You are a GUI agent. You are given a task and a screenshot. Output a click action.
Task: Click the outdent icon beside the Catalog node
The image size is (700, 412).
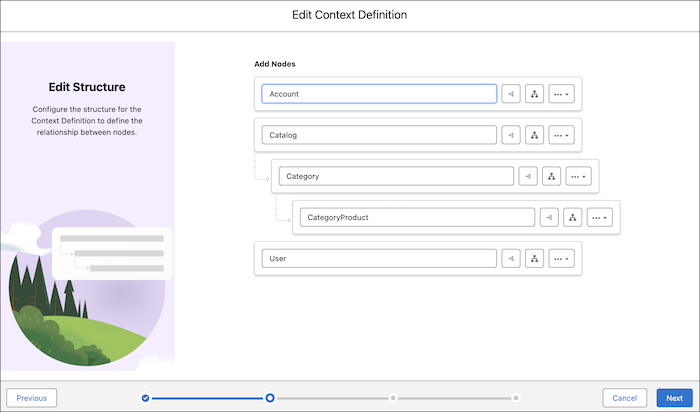click(511, 135)
